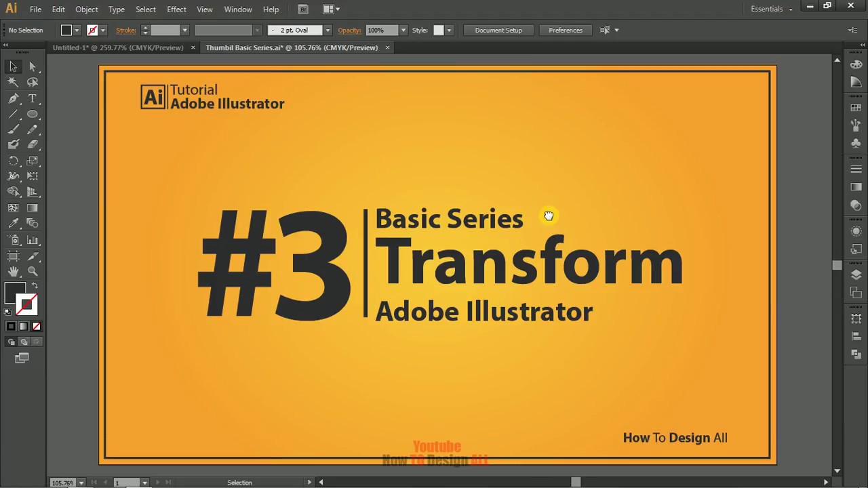This screenshot has width=868, height=488.
Task: Select the Zoom tool magnifier
Action: point(33,272)
